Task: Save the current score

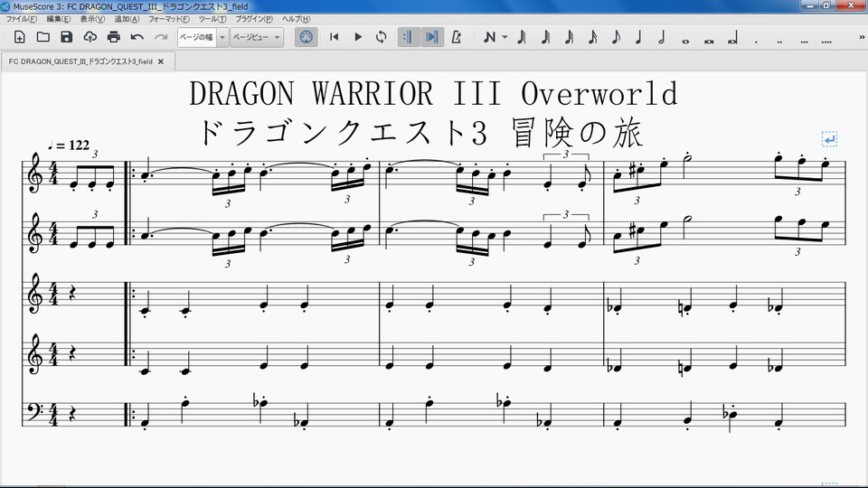Action: click(x=66, y=37)
